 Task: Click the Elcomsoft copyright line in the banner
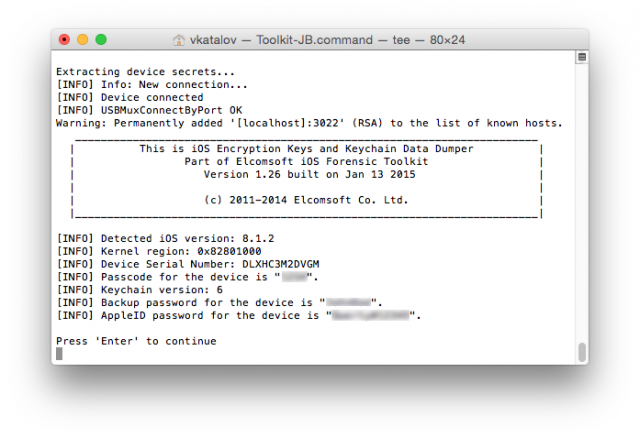(x=305, y=200)
